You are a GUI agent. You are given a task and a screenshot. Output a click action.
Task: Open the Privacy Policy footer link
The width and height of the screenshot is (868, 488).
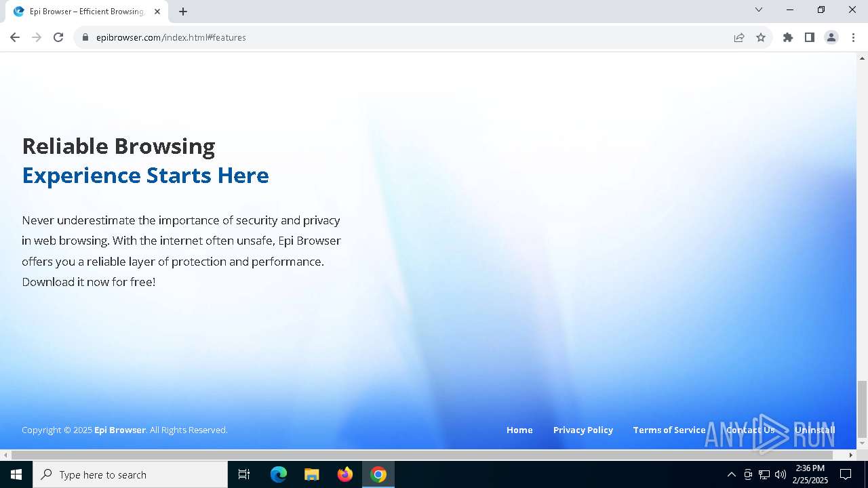583,430
